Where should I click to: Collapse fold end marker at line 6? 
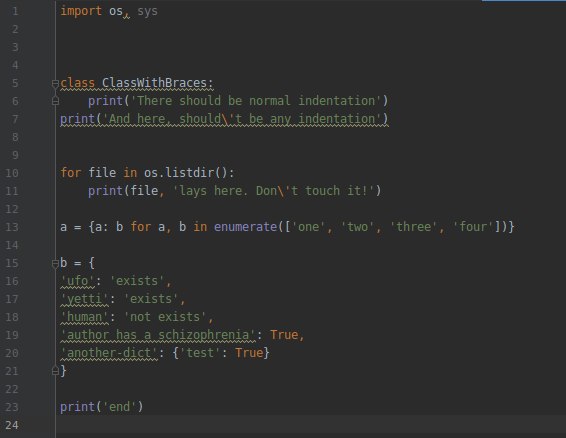55,101
